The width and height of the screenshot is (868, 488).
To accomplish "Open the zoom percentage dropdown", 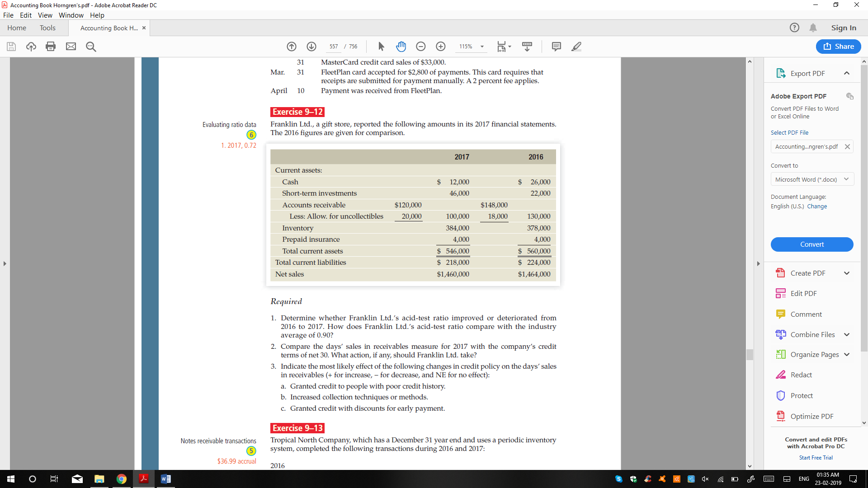I will (x=481, y=46).
